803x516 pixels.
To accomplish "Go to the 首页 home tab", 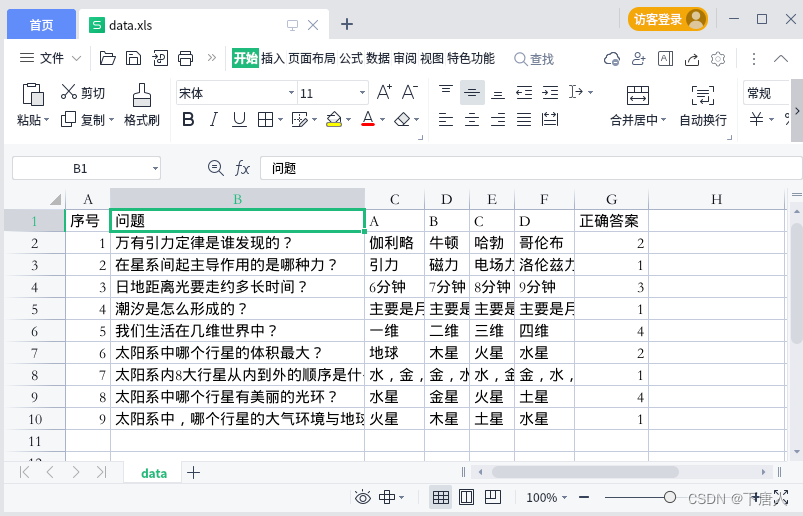I will (41, 25).
